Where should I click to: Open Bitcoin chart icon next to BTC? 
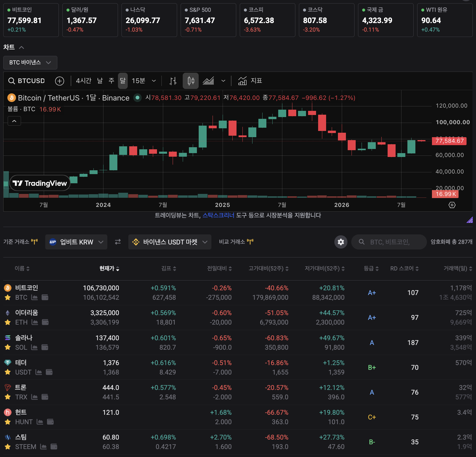click(x=35, y=297)
